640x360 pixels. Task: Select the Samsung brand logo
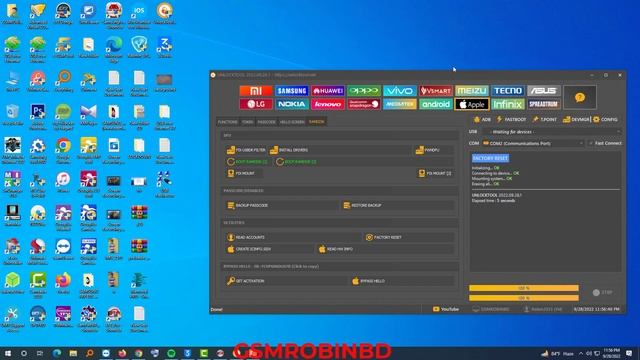click(x=291, y=91)
